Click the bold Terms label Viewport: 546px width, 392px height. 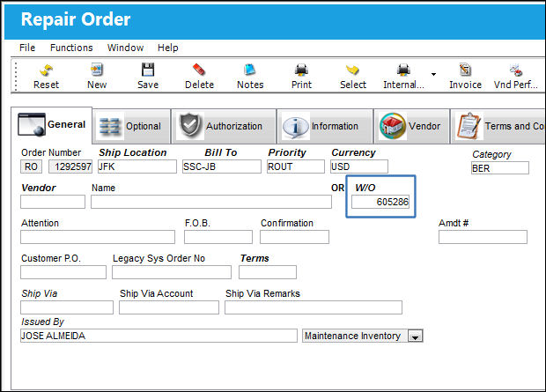coord(255,258)
